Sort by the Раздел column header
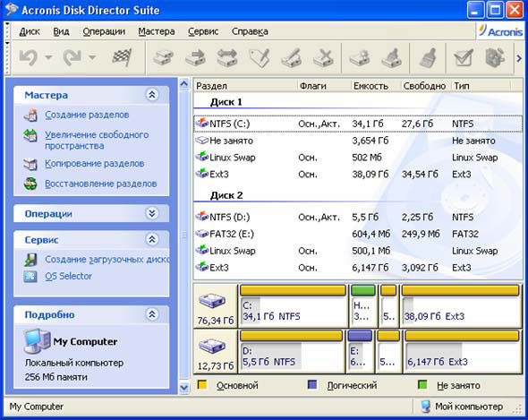Viewport: 528px width, 420px height. pyautogui.click(x=245, y=86)
